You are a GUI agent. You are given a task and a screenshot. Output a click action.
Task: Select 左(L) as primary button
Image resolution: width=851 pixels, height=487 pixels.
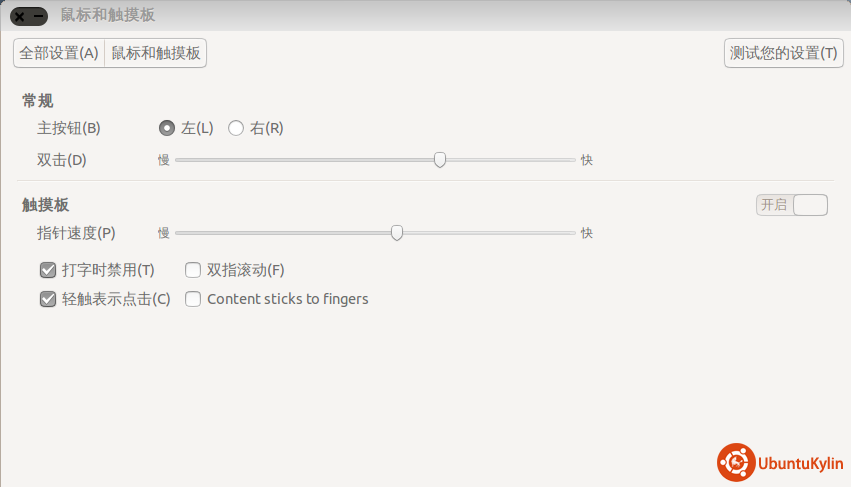(x=167, y=128)
